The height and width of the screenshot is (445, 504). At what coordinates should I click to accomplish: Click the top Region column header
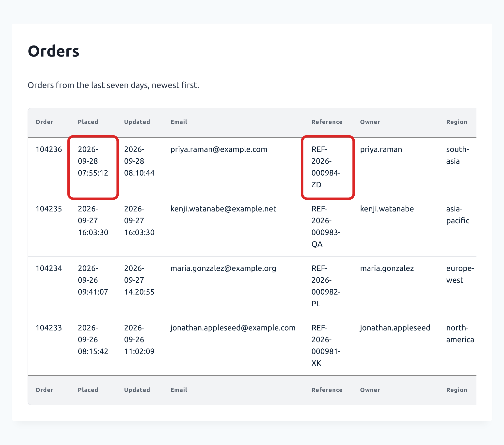point(457,122)
